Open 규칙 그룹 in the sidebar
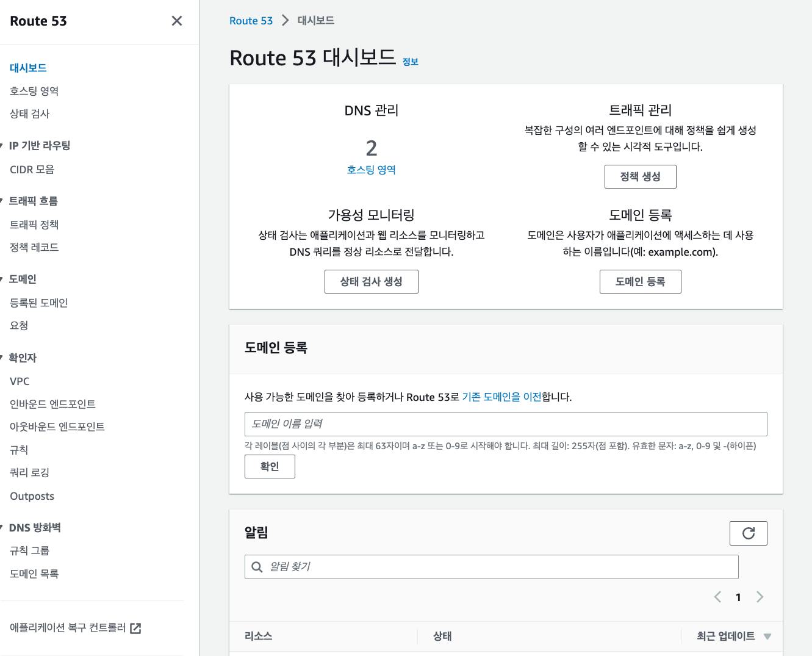Screen dimensions: 812x656 (29, 550)
